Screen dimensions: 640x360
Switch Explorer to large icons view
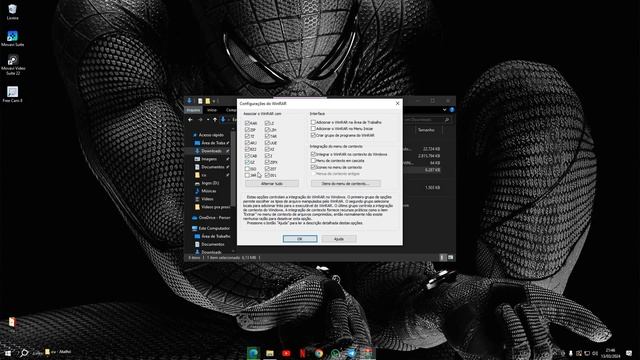pyautogui.click(x=450, y=258)
